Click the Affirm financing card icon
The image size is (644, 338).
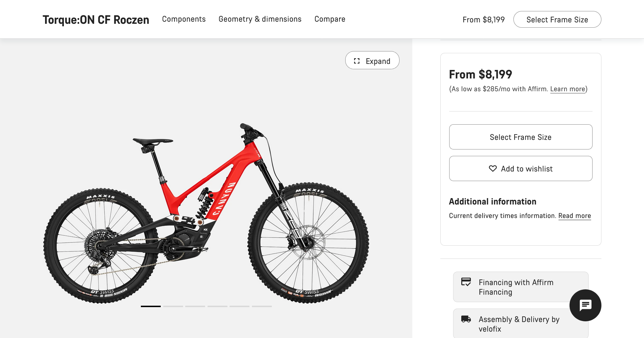[x=466, y=282]
